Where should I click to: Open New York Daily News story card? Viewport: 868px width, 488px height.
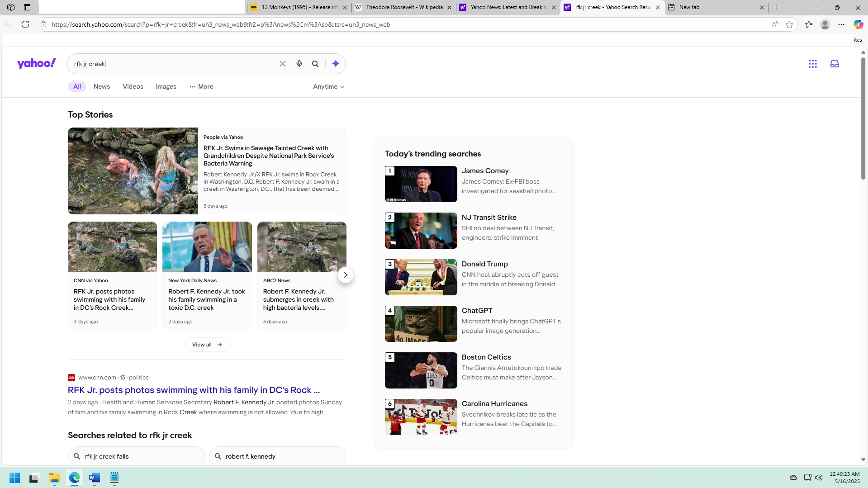click(x=207, y=276)
